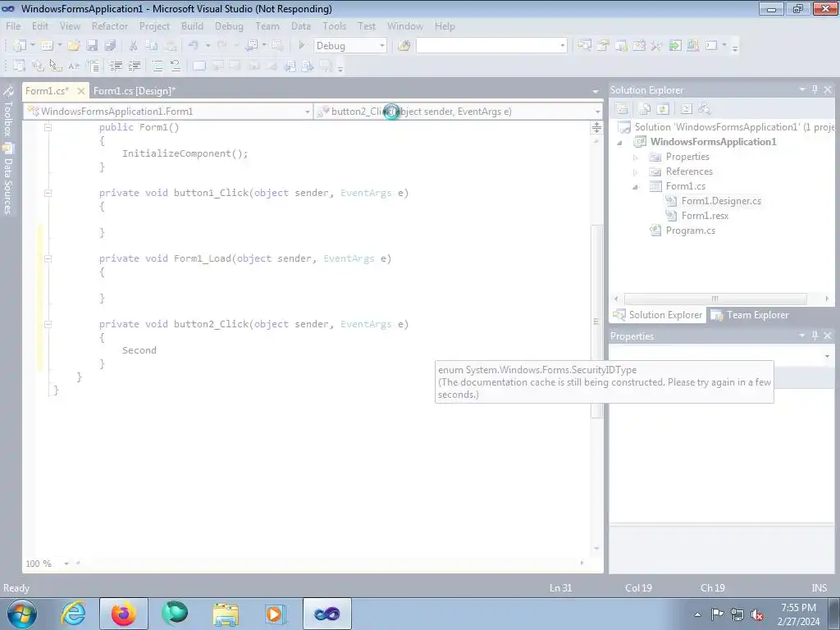
Task: Click View Class Diagram icon
Action: click(x=704, y=109)
